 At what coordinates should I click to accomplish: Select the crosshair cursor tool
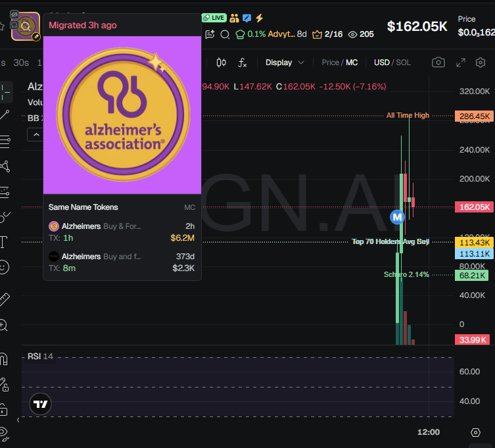pos(5,92)
